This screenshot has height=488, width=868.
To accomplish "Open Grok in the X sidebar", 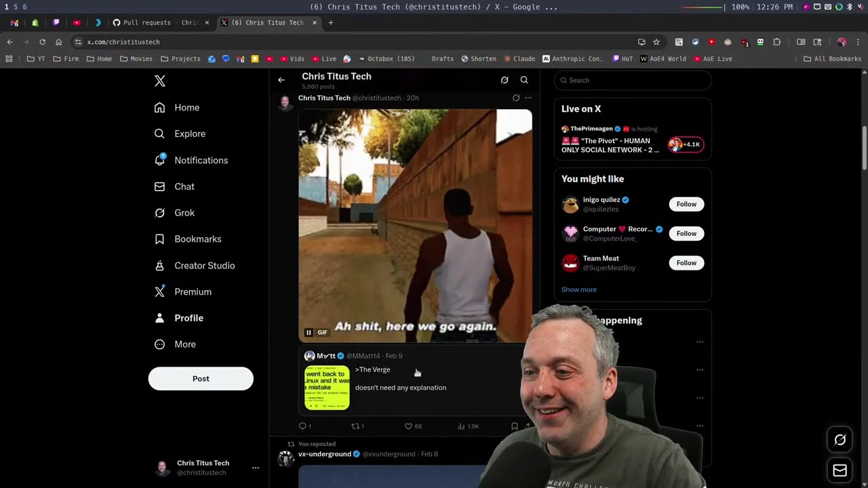I will tap(174, 213).
